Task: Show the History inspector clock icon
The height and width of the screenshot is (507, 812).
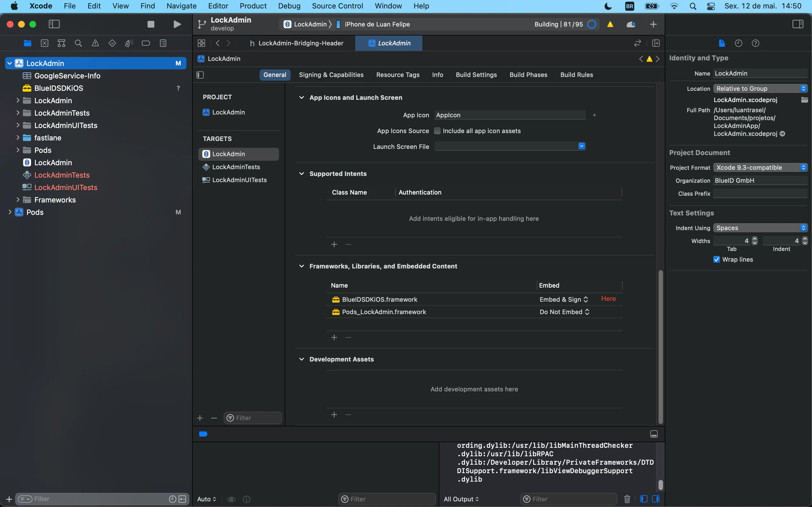Action: click(x=738, y=43)
